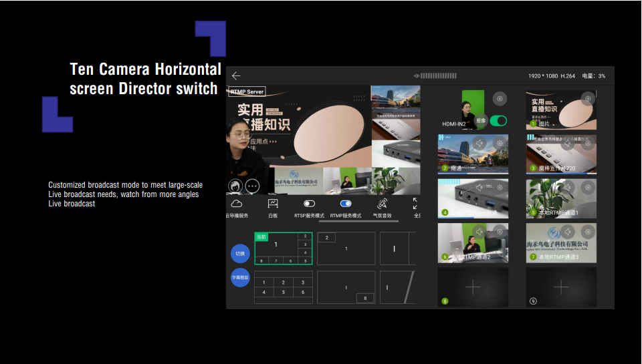
Task: Open the three-dot more menu in preview
Action: [x=252, y=186]
